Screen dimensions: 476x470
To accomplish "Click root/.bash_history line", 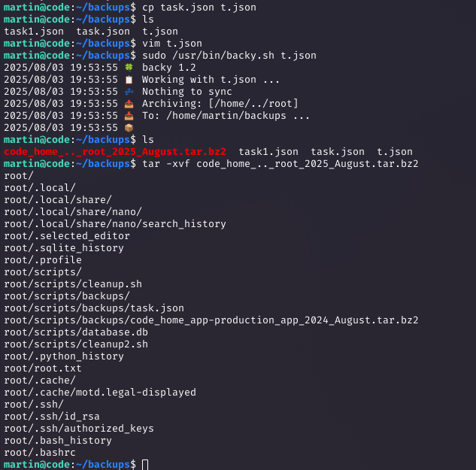I will click(x=58, y=441).
